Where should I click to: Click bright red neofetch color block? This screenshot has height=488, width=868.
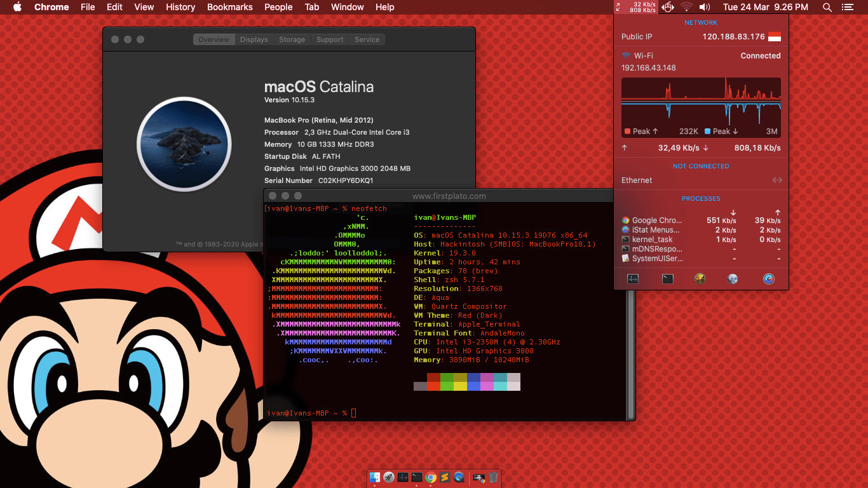433,386
